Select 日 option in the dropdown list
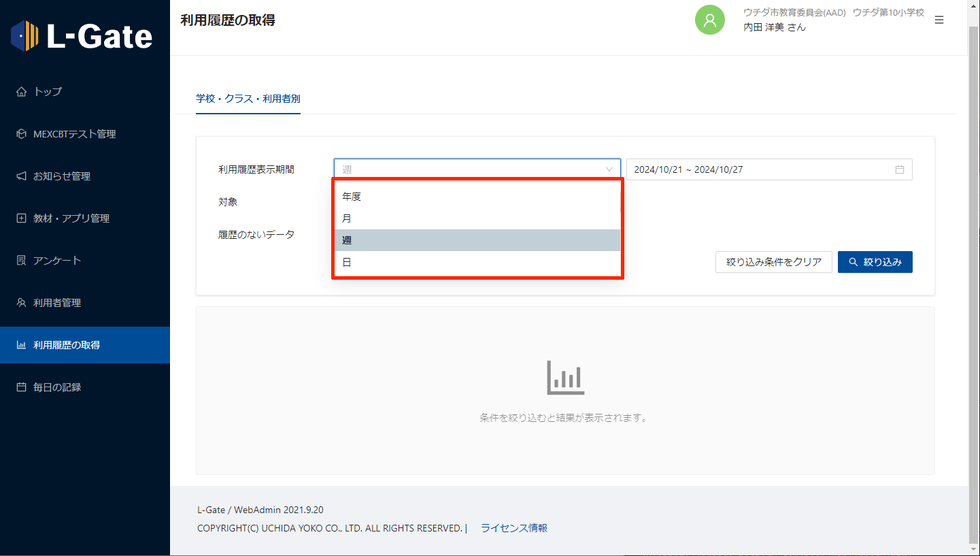 (347, 262)
